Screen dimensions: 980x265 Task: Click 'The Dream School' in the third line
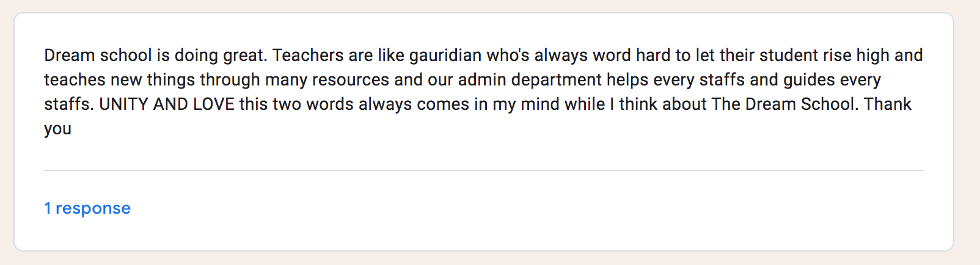pyautogui.click(x=785, y=104)
